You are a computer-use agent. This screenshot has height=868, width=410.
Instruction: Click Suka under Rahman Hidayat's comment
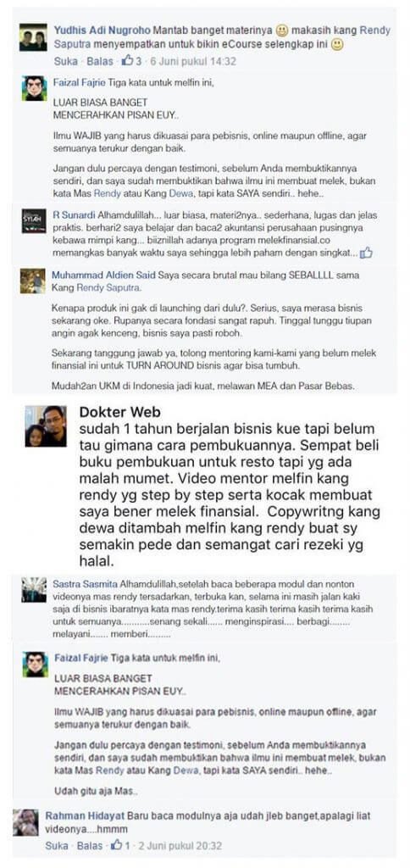[x=57, y=845]
